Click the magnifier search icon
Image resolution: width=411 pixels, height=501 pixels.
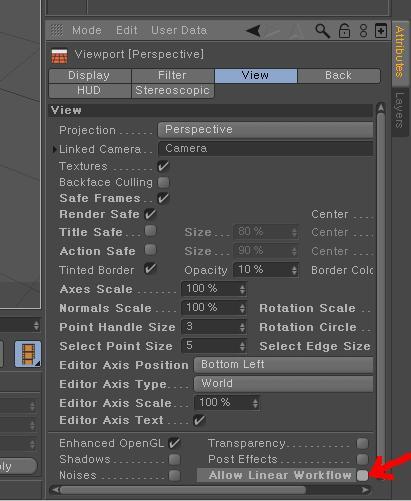click(322, 31)
